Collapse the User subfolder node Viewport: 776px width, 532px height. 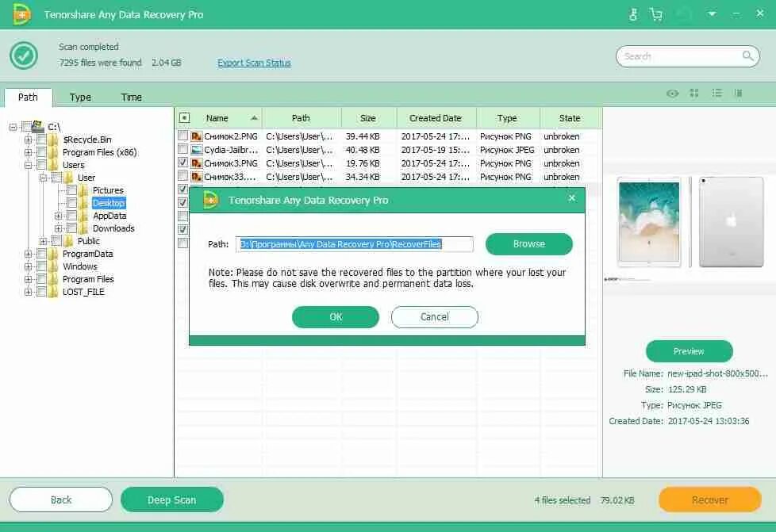pos(43,178)
